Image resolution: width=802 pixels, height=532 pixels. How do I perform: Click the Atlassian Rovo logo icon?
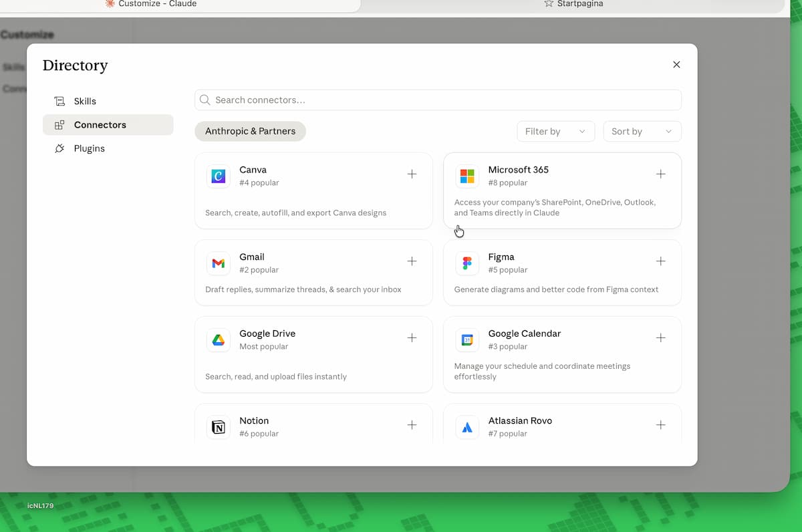click(x=467, y=427)
